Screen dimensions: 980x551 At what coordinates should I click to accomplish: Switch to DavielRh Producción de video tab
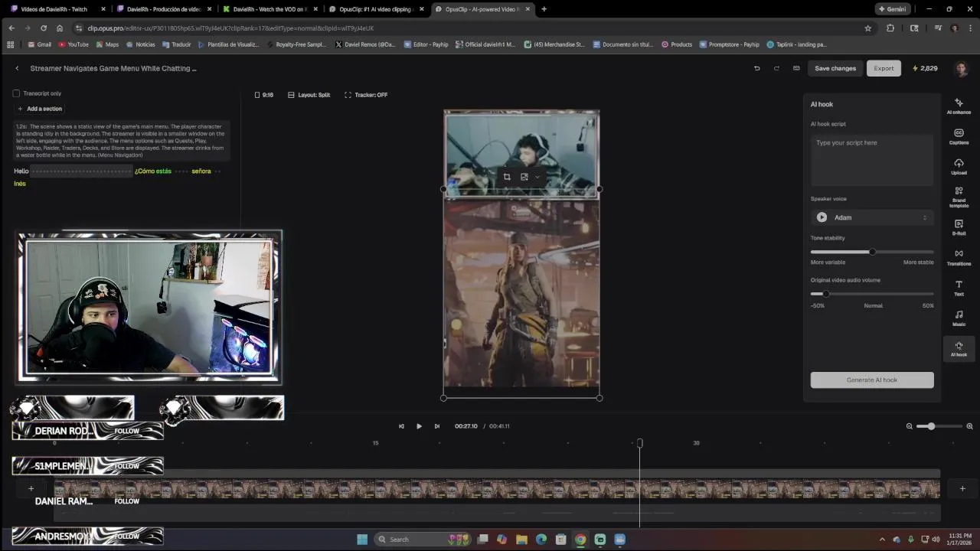[x=163, y=9]
